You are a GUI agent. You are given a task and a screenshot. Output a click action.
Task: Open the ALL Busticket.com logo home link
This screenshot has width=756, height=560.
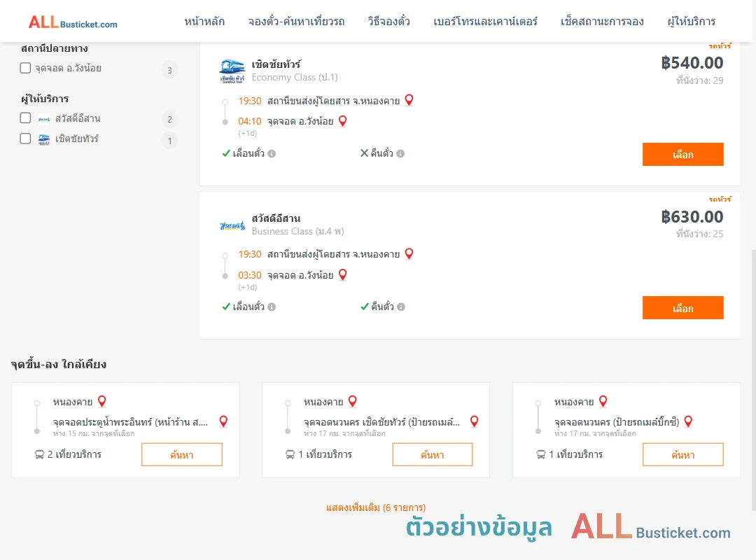pyautogui.click(x=73, y=22)
